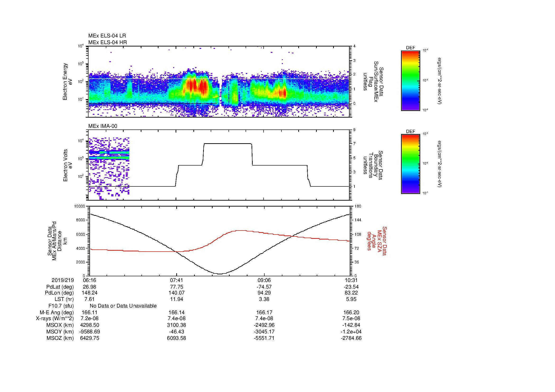Click the top DEF color bar for ELS

tap(410, 80)
